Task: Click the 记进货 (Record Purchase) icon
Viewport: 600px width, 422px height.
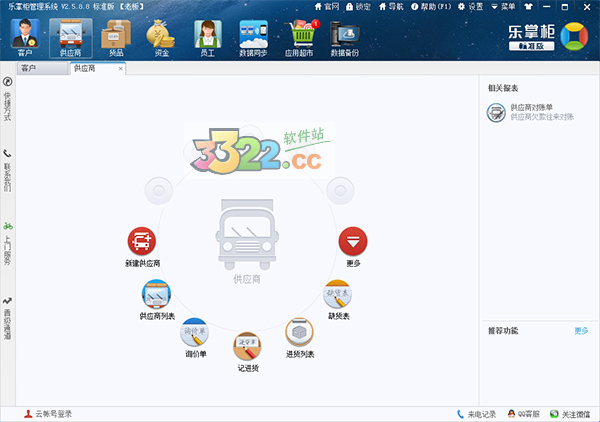Action: point(247,346)
